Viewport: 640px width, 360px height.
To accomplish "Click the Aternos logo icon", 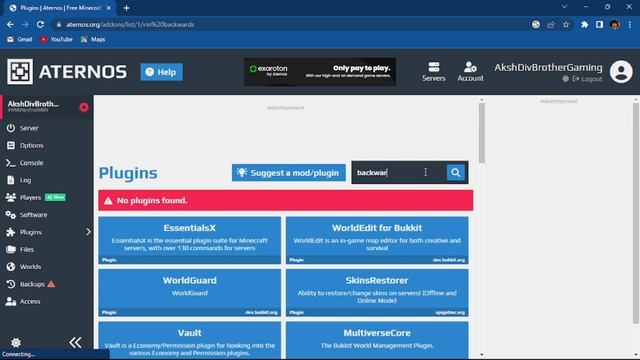I will pyautogui.click(x=20, y=72).
